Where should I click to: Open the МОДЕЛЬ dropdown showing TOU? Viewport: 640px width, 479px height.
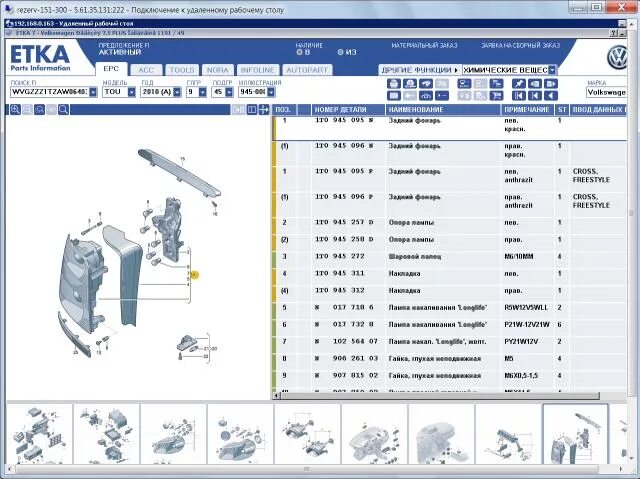point(131,92)
